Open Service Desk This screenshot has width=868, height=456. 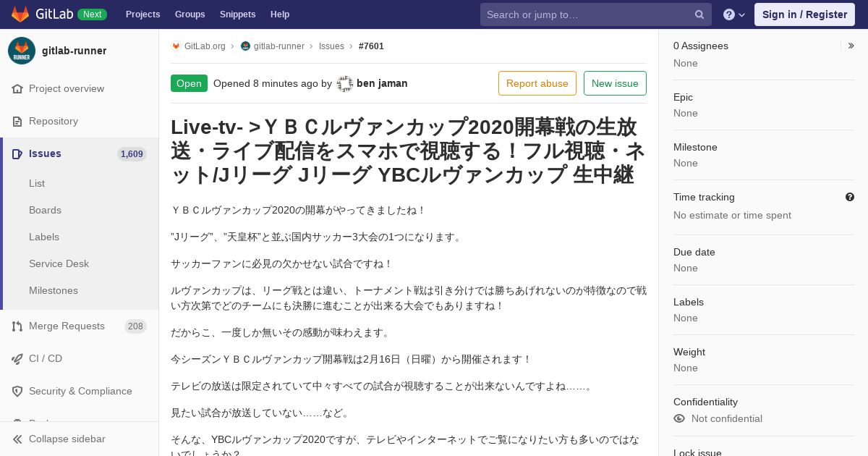59,263
